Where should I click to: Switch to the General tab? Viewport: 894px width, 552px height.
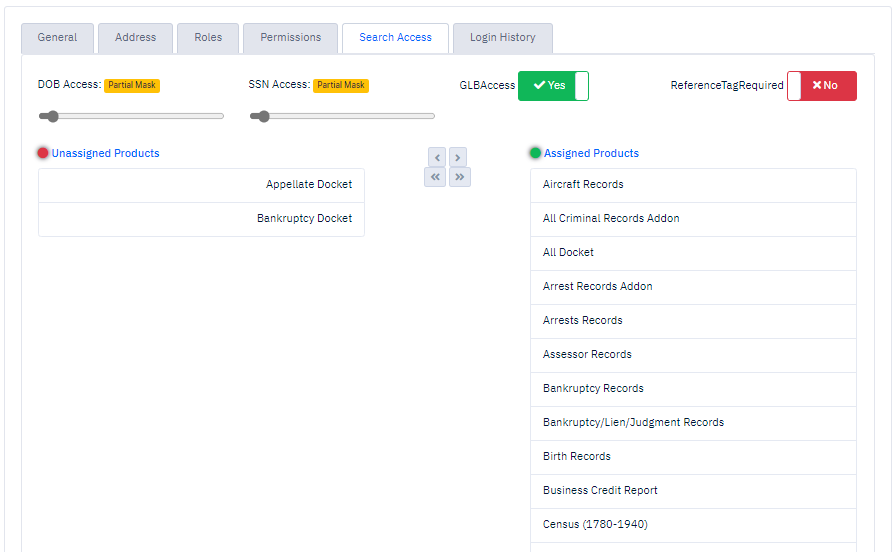tap(57, 38)
